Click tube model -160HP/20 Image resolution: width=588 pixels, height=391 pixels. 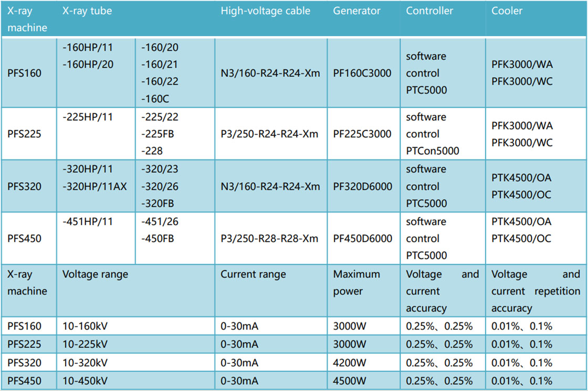coord(88,65)
